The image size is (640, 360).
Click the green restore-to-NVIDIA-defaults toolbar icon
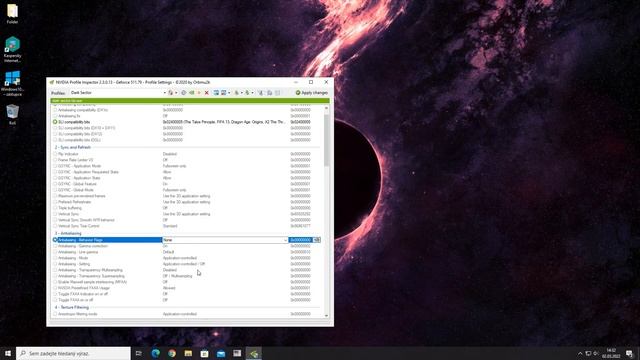pyautogui.click(x=191, y=93)
